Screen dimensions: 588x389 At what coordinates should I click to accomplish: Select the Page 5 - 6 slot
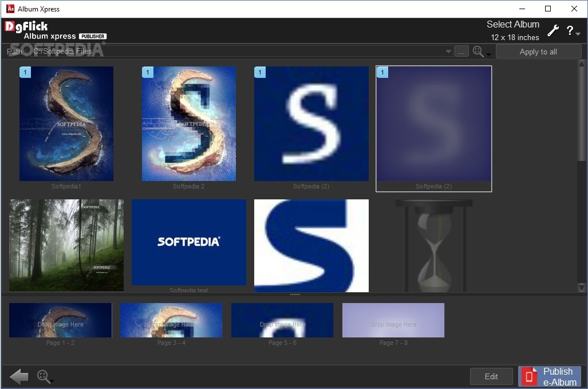coord(282,320)
